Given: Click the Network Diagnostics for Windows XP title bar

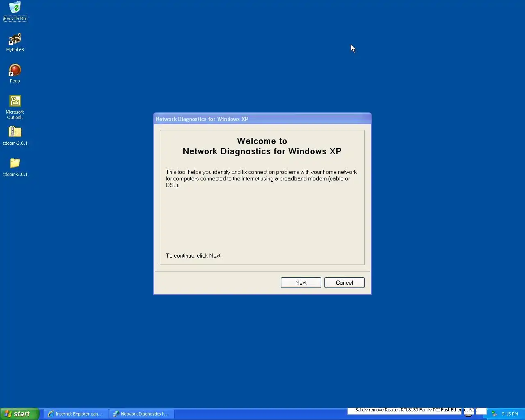Looking at the screenshot, I should pyautogui.click(x=262, y=119).
